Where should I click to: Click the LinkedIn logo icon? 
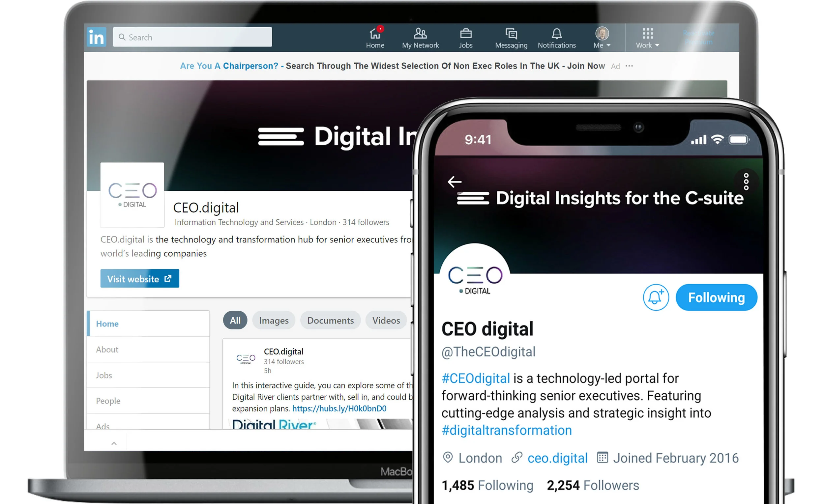[97, 37]
